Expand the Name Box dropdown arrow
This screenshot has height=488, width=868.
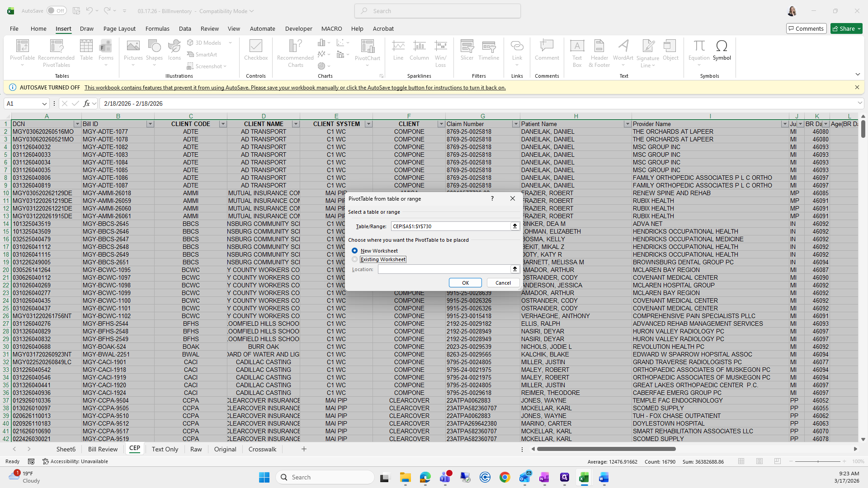pos(44,103)
